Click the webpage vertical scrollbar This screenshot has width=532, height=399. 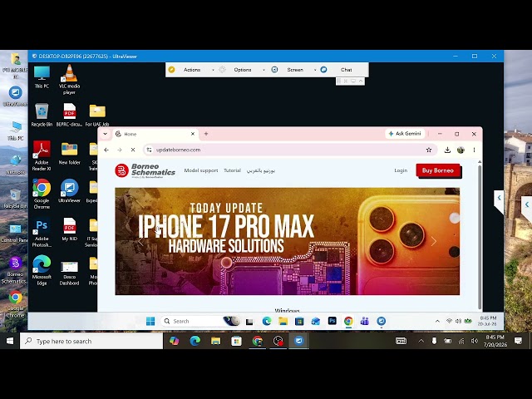(x=480, y=236)
